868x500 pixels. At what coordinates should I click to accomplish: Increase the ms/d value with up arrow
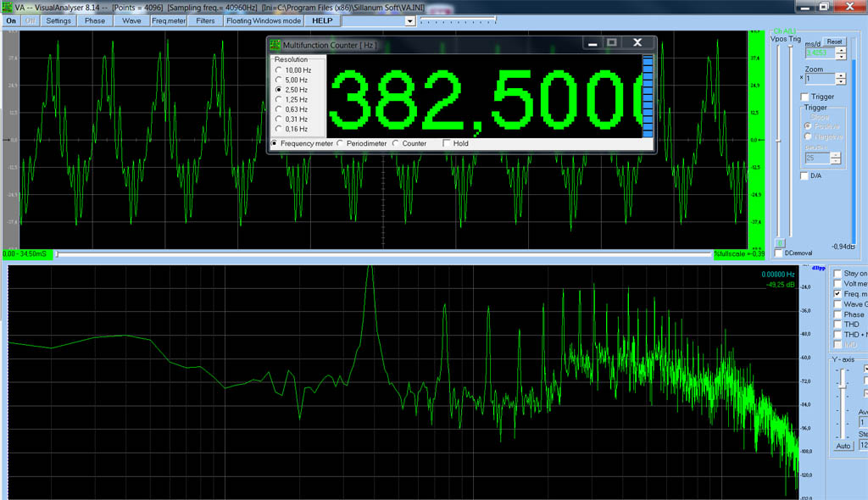(x=840, y=50)
